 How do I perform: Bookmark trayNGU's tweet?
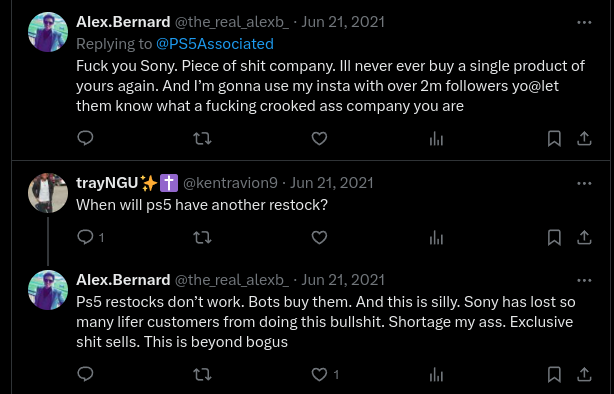pyautogui.click(x=554, y=237)
